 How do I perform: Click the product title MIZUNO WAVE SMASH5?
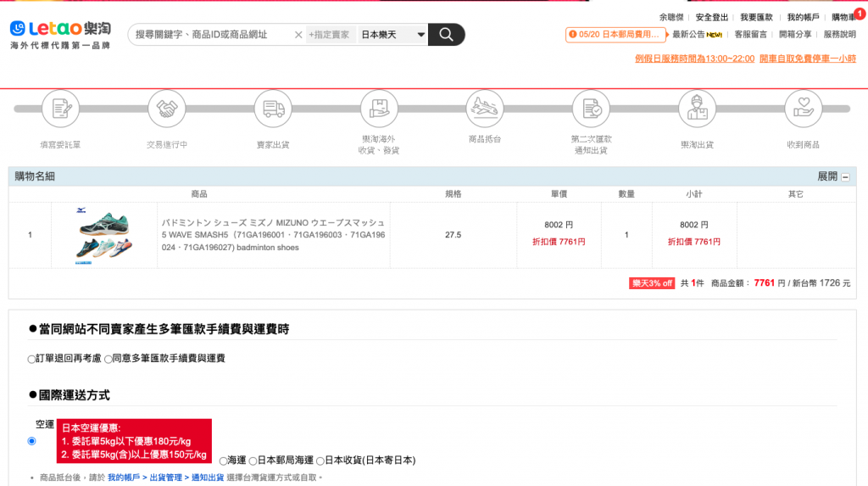274,235
